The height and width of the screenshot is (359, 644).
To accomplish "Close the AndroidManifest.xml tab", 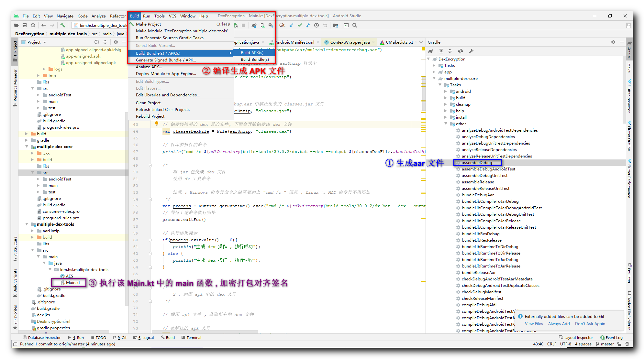I will [318, 42].
